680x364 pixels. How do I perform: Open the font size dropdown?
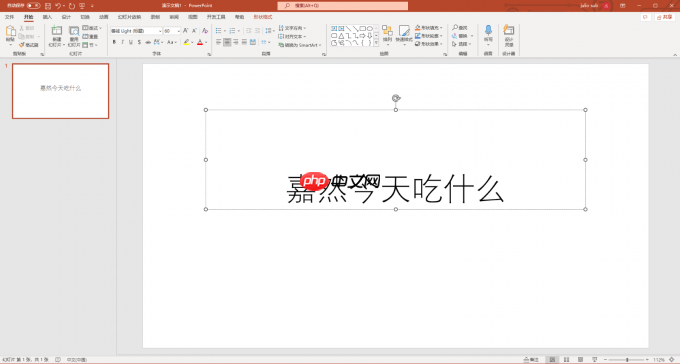pos(178,31)
